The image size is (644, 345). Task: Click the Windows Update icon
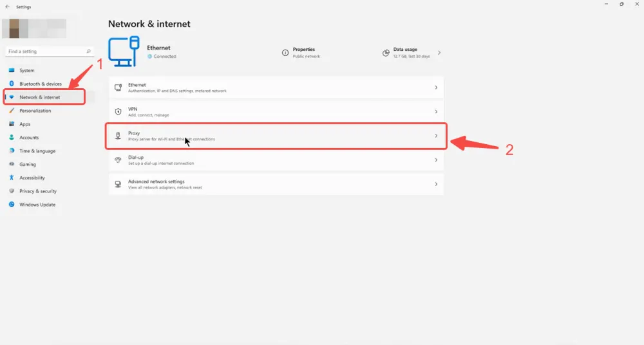(x=12, y=204)
